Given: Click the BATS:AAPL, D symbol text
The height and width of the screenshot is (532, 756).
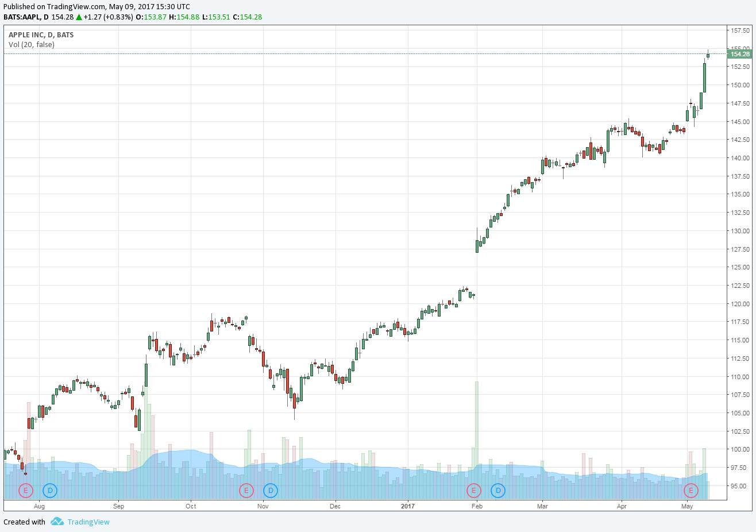Looking at the screenshot, I should click(x=26, y=17).
